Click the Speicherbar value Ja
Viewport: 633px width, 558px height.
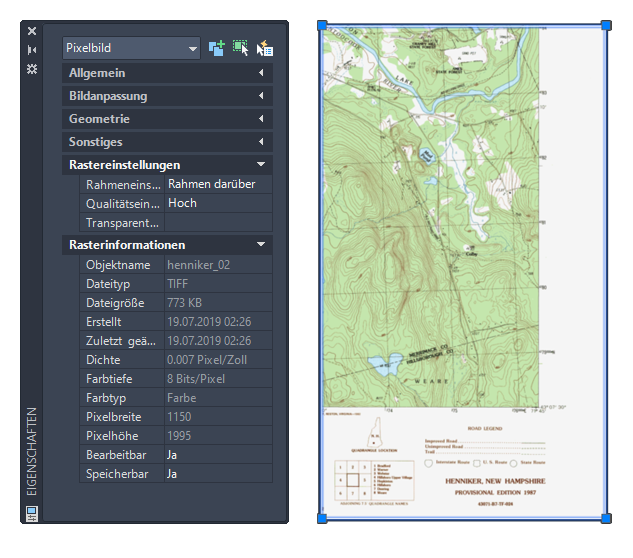218,474
